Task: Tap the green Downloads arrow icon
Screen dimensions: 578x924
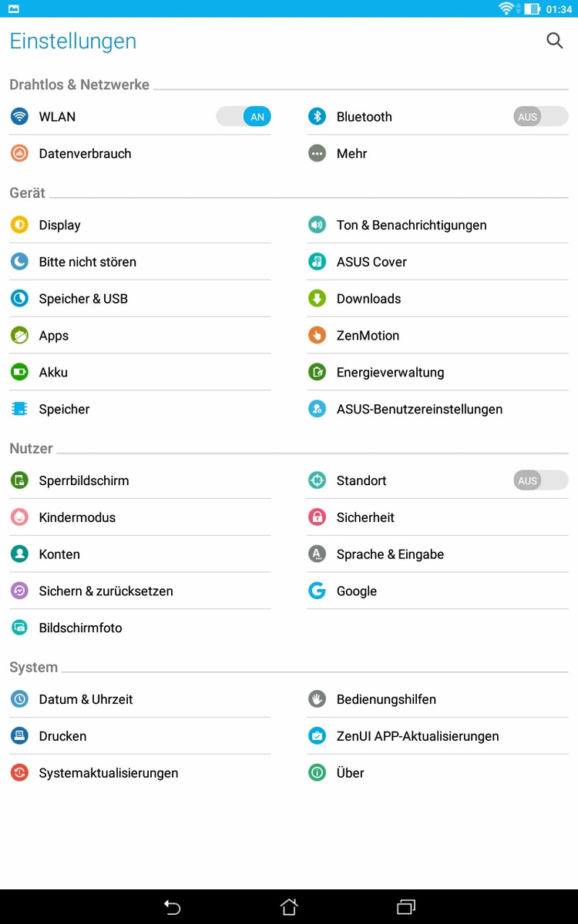Action: pyautogui.click(x=317, y=299)
